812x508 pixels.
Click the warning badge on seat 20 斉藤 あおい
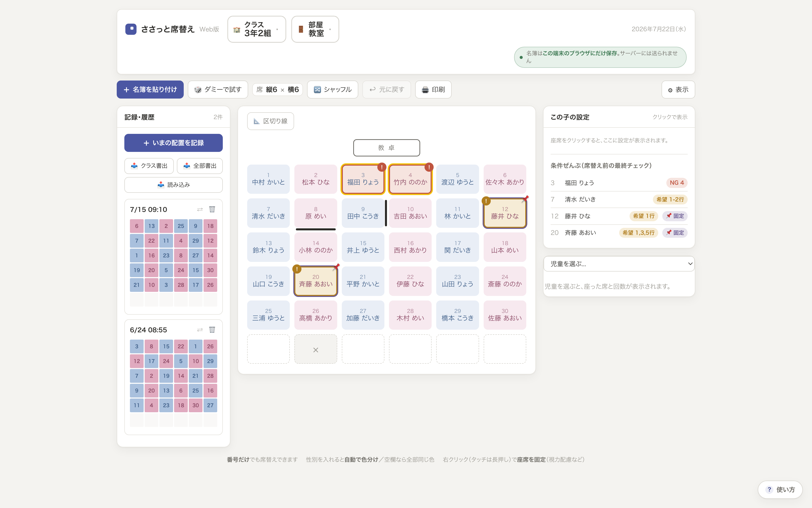pyautogui.click(x=297, y=269)
